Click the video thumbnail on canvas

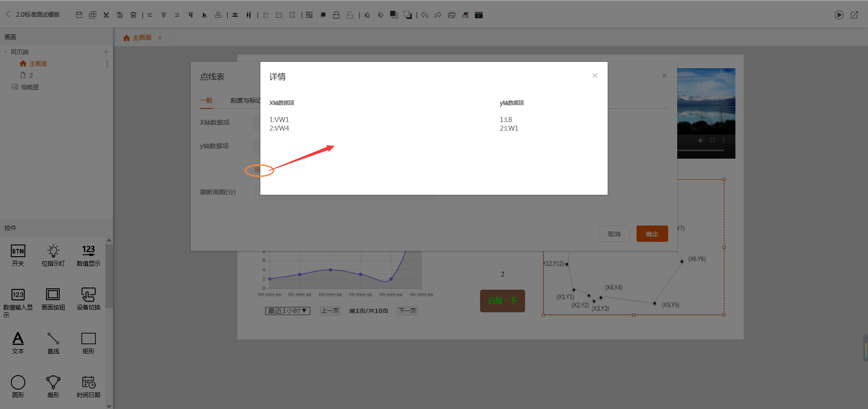[706, 113]
